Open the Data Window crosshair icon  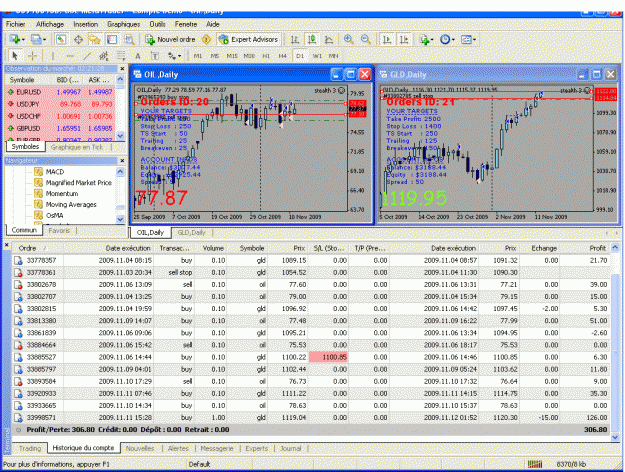pos(78,39)
